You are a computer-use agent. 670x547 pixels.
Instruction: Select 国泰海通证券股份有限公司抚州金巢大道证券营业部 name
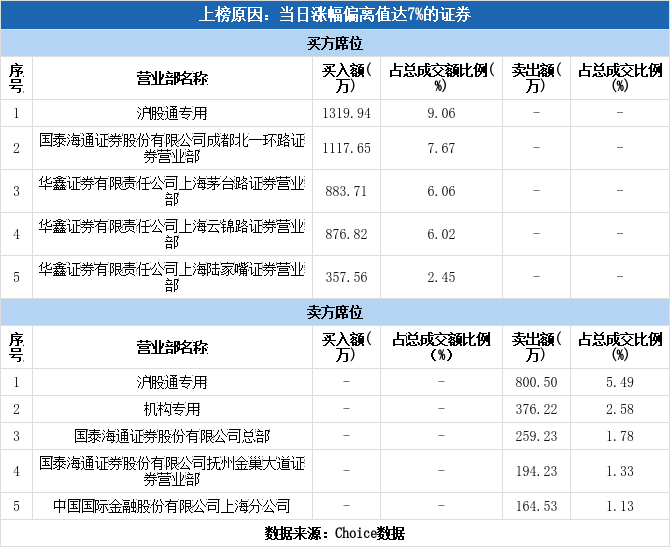click(172, 471)
